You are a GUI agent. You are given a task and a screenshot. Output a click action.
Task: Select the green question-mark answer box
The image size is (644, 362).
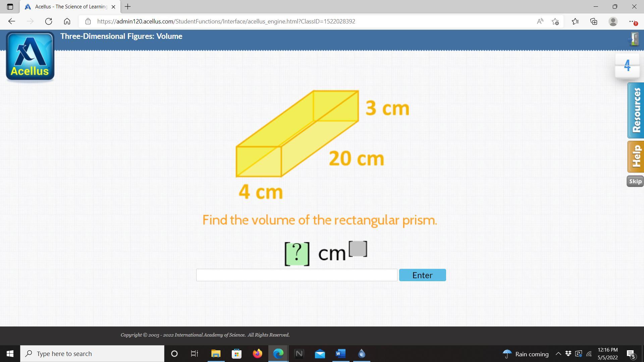click(x=297, y=254)
